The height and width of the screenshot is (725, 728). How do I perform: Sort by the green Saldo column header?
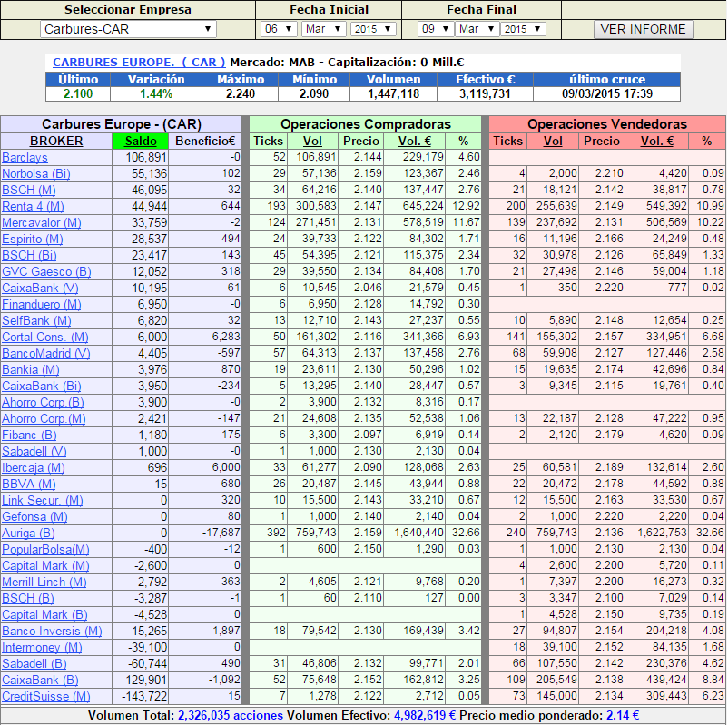[141, 141]
